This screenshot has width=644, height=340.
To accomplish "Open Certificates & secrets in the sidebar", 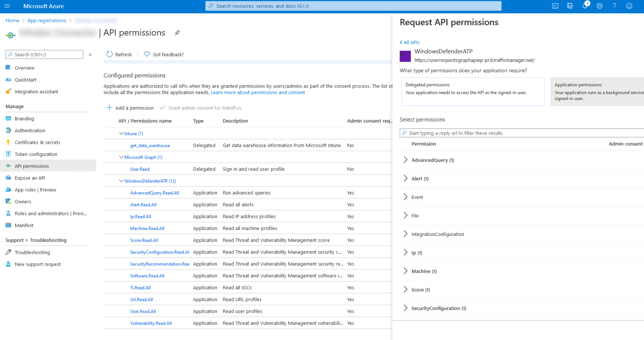I will click(x=37, y=142).
